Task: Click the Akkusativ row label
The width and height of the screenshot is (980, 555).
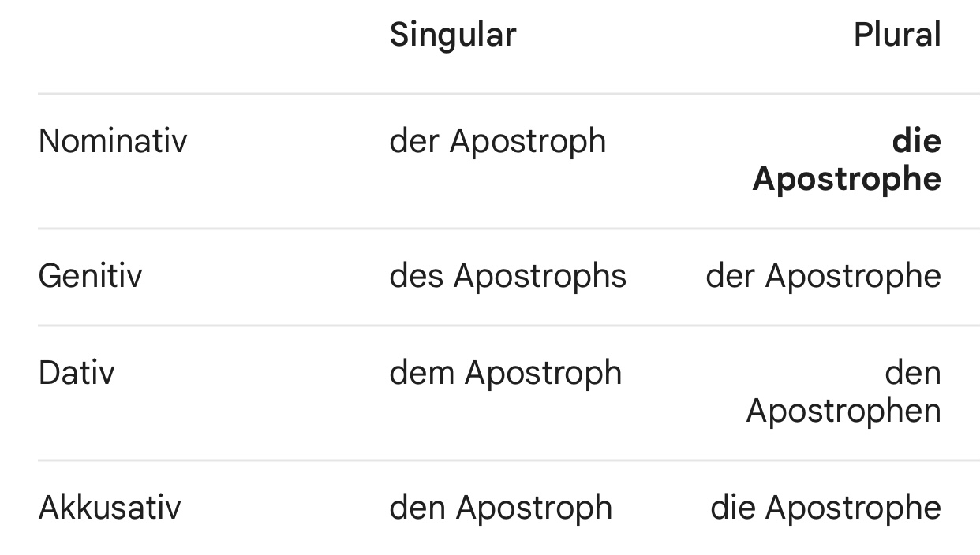Action: tap(110, 508)
